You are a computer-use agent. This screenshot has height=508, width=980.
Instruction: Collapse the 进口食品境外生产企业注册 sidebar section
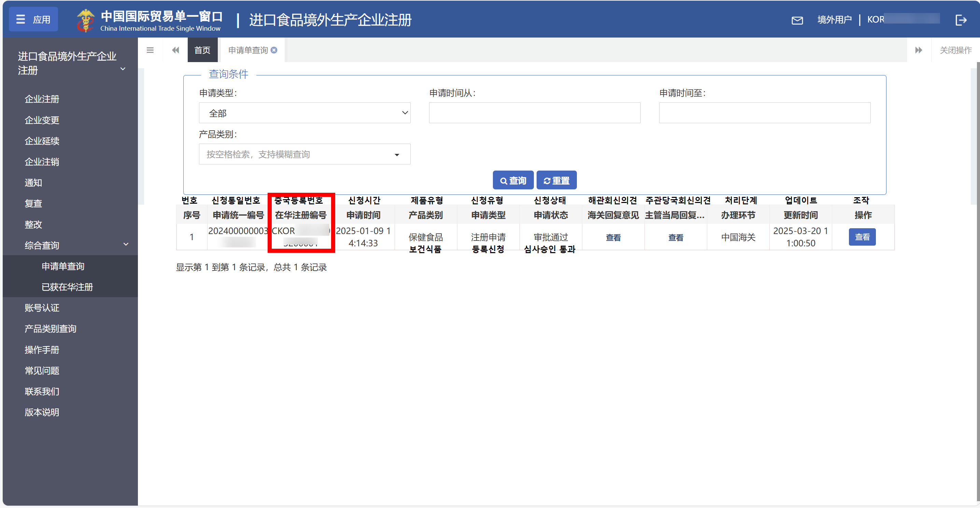click(70, 63)
